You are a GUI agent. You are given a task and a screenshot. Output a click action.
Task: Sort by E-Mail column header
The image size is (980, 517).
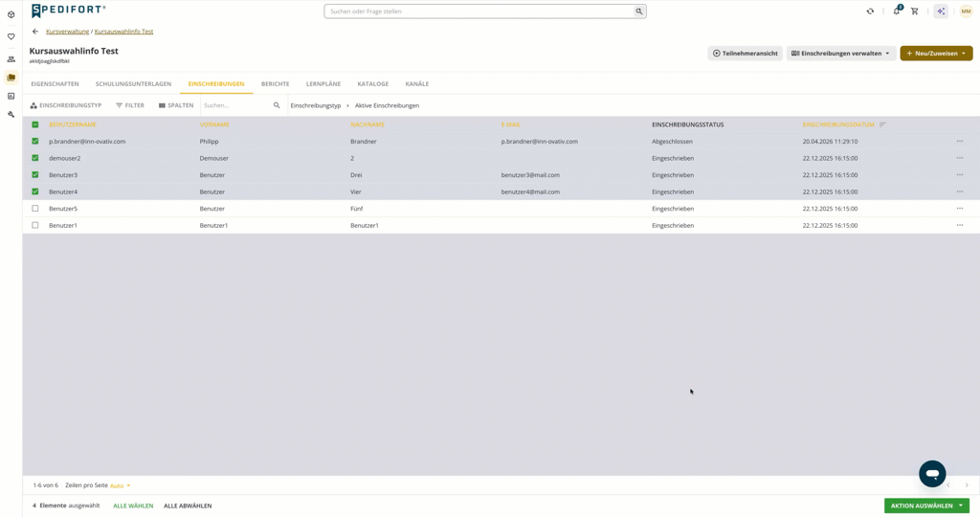pos(511,124)
